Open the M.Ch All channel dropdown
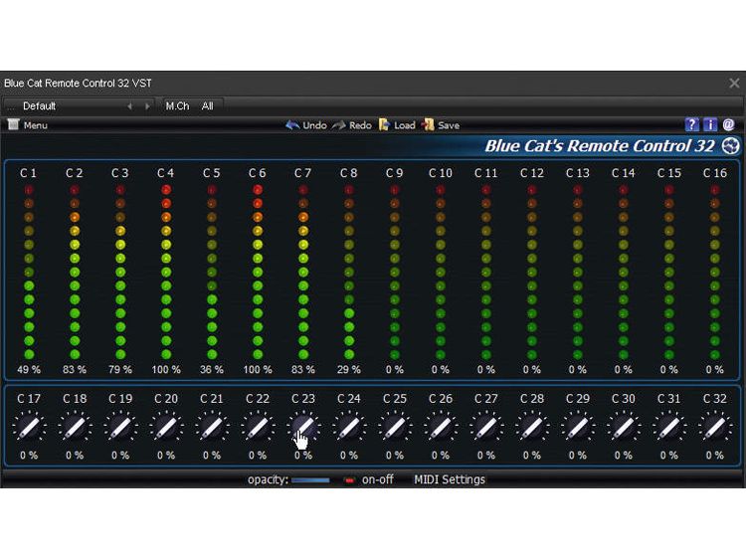This screenshot has width=746, height=560. click(192, 106)
